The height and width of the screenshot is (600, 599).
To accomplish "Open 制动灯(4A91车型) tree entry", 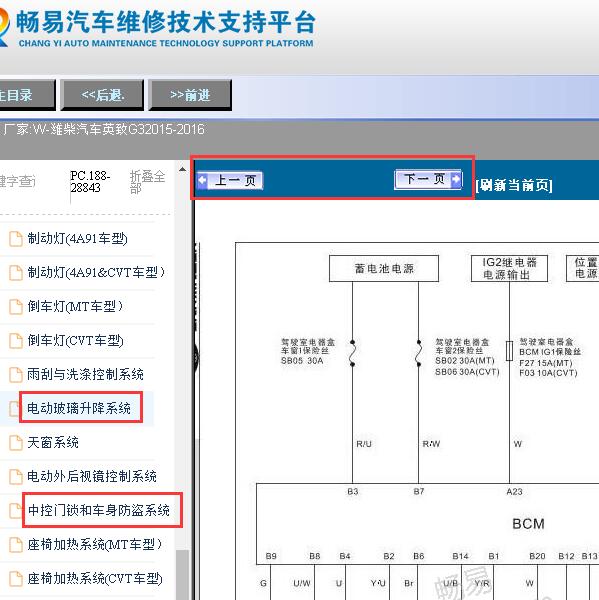I will pos(77,238).
